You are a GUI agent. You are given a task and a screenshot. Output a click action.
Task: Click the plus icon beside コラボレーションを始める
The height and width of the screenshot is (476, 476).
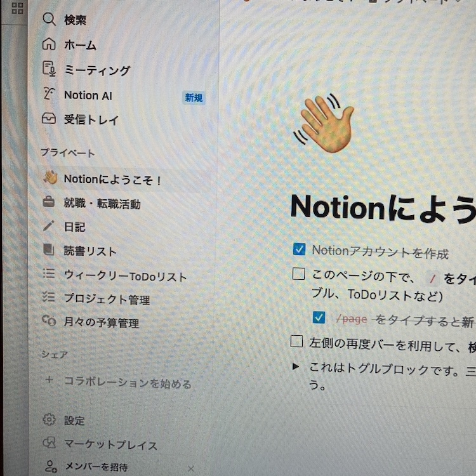[49, 380]
